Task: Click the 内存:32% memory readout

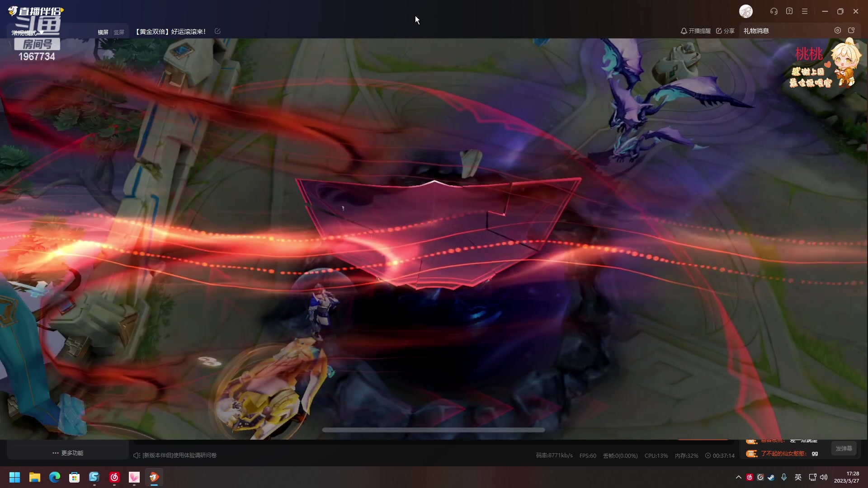Action: (x=686, y=455)
